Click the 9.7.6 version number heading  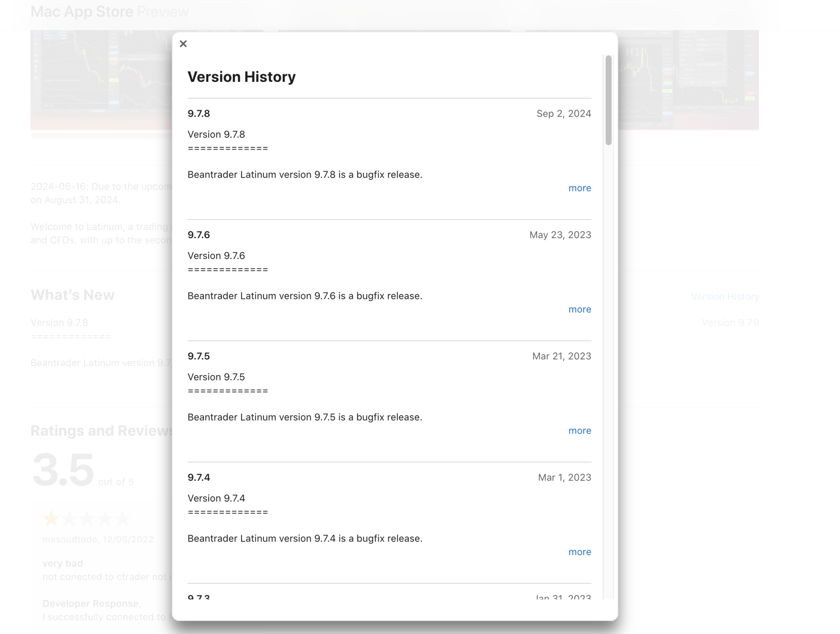click(x=199, y=235)
